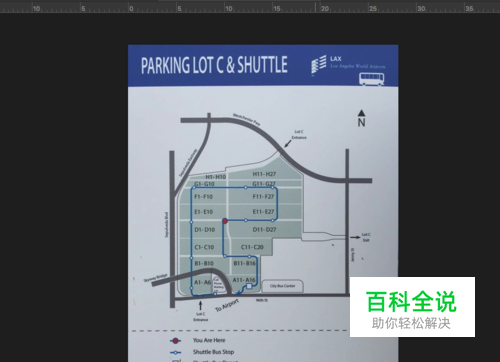Click the Shuttle Bus Stop legend symbol
This screenshot has width=500, height=362.
coord(175,352)
